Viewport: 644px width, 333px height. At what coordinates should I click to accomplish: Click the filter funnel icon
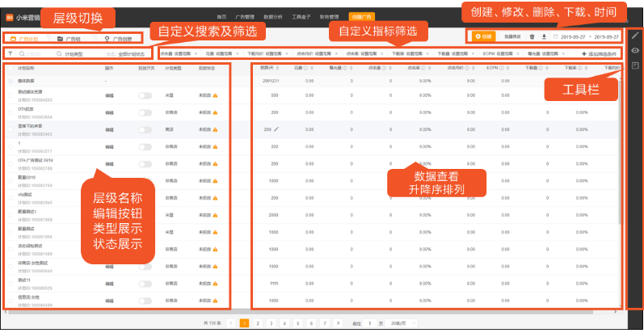[x=10, y=53]
